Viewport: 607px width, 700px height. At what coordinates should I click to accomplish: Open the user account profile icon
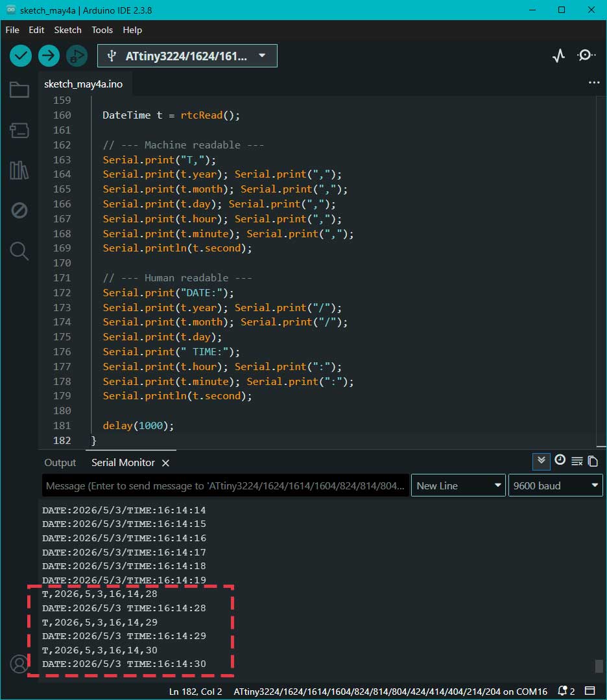(x=19, y=664)
